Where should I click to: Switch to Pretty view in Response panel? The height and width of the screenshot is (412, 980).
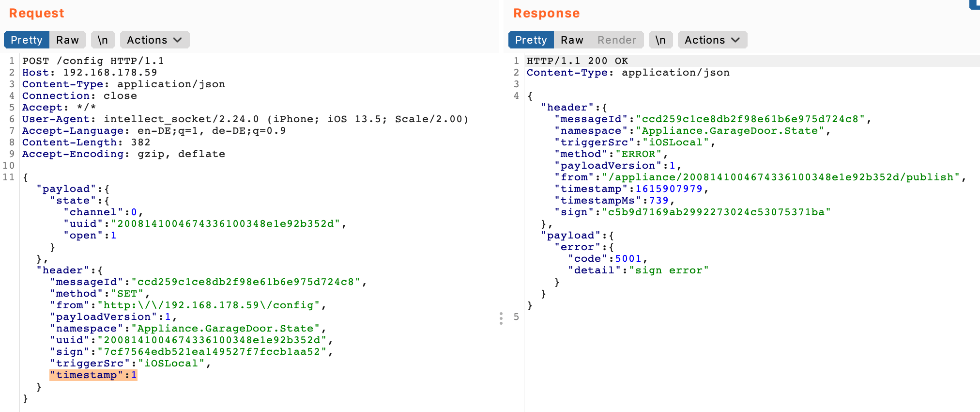[x=531, y=40]
